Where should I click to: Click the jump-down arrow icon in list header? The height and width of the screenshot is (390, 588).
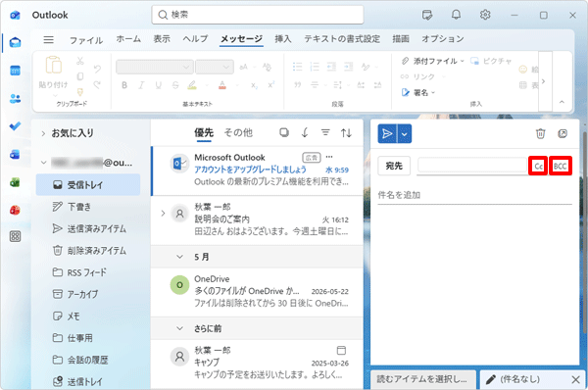pyautogui.click(x=305, y=132)
